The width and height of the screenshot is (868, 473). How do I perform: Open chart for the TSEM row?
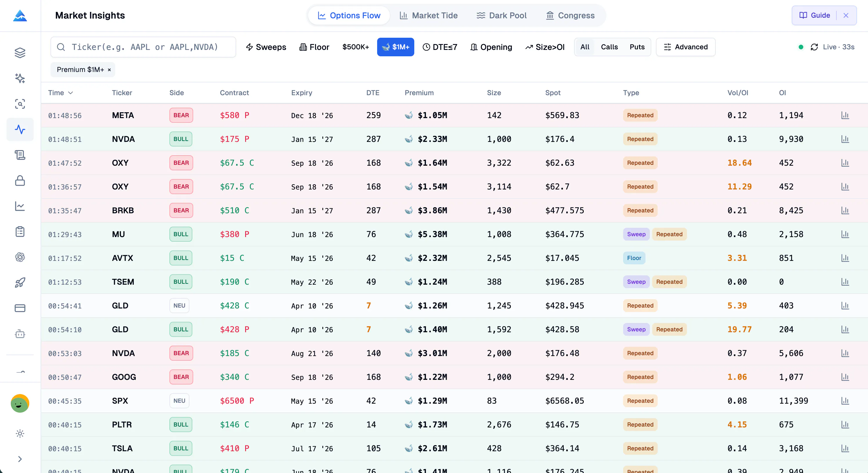tap(845, 282)
